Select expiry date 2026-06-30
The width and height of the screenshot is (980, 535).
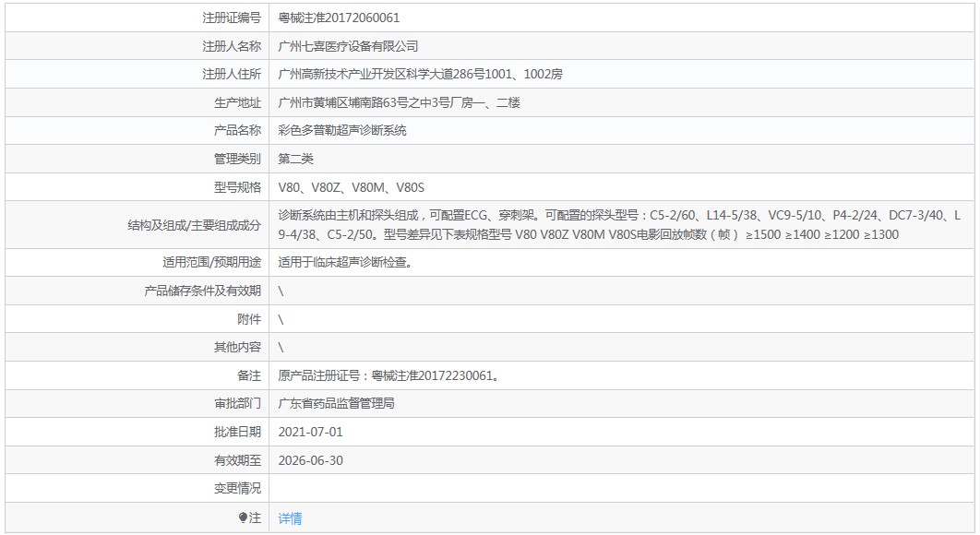point(311,460)
